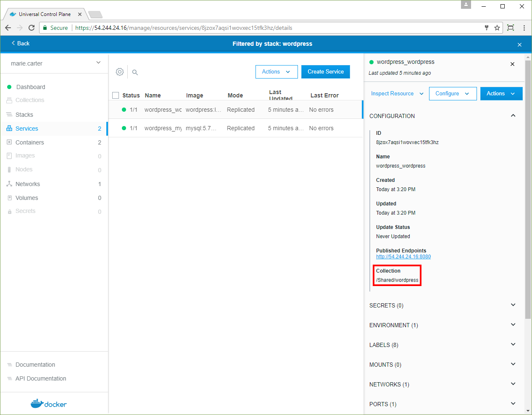Reload the page with browser refresh icon
The width and height of the screenshot is (532, 415).
coord(32,28)
